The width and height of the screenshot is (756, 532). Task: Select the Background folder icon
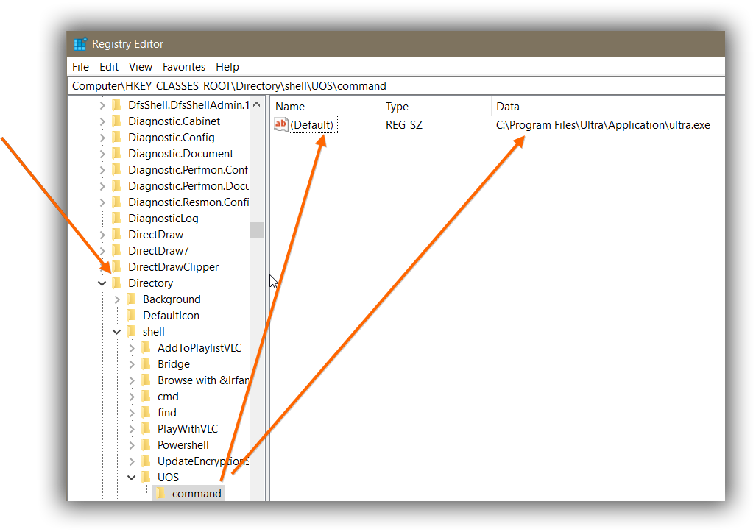(132, 299)
